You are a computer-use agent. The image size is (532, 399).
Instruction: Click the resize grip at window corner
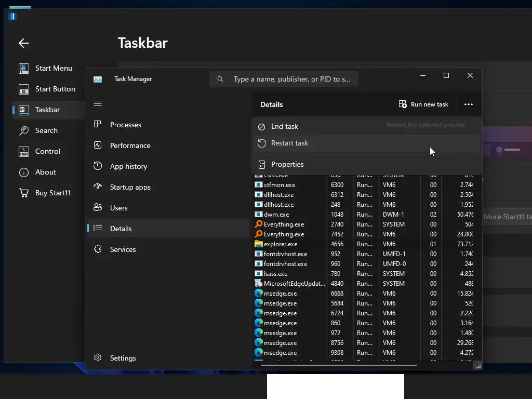click(x=478, y=366)
